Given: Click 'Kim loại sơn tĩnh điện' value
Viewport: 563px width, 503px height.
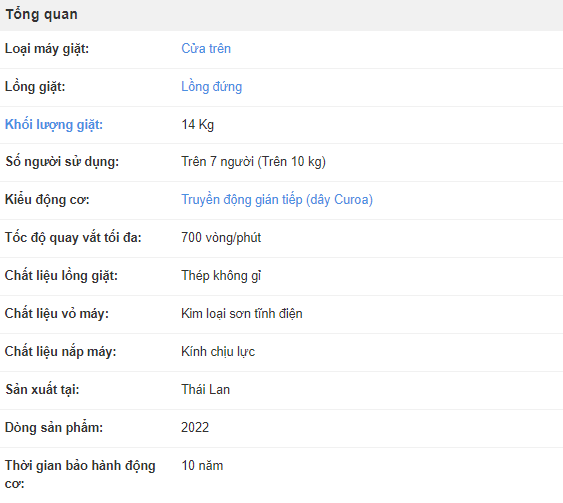Looking at the screenshot, I should (x=242, y=313).
